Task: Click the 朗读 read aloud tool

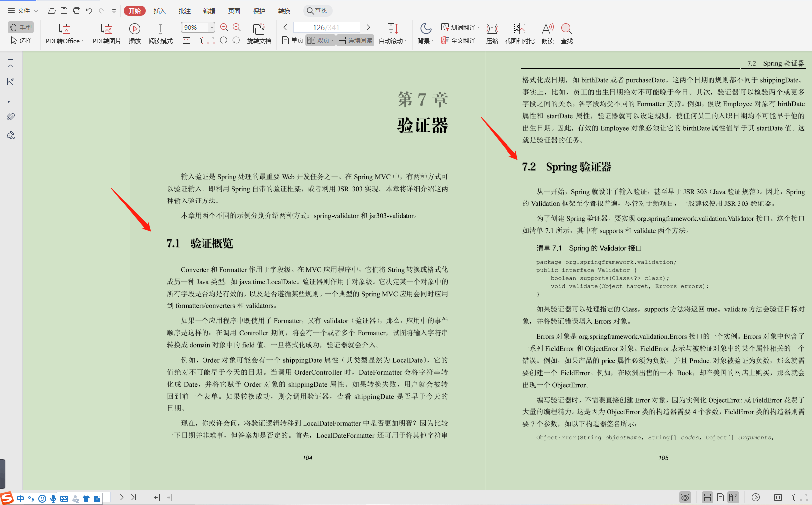Action: pyautogui.click(x=548, y=34)
